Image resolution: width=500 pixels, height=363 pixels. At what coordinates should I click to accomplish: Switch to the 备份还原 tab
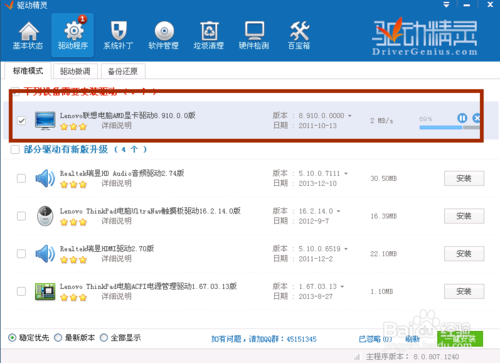tap(123, 71)
